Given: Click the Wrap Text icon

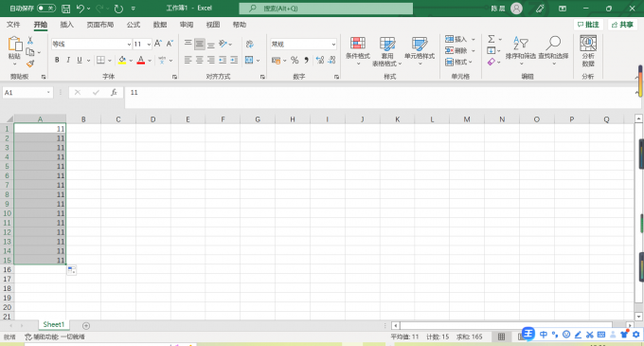Looking at the screenshot, I should 250,44.
